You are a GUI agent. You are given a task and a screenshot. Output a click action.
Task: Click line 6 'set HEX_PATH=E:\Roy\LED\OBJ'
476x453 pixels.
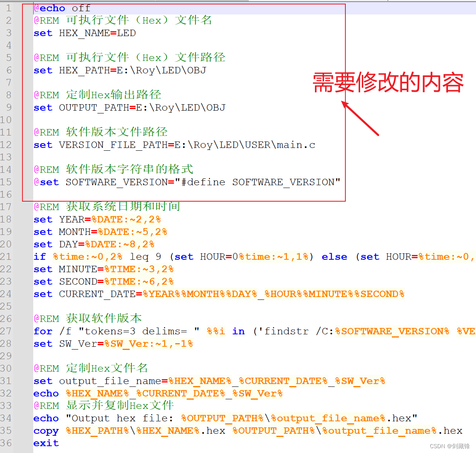120,71
